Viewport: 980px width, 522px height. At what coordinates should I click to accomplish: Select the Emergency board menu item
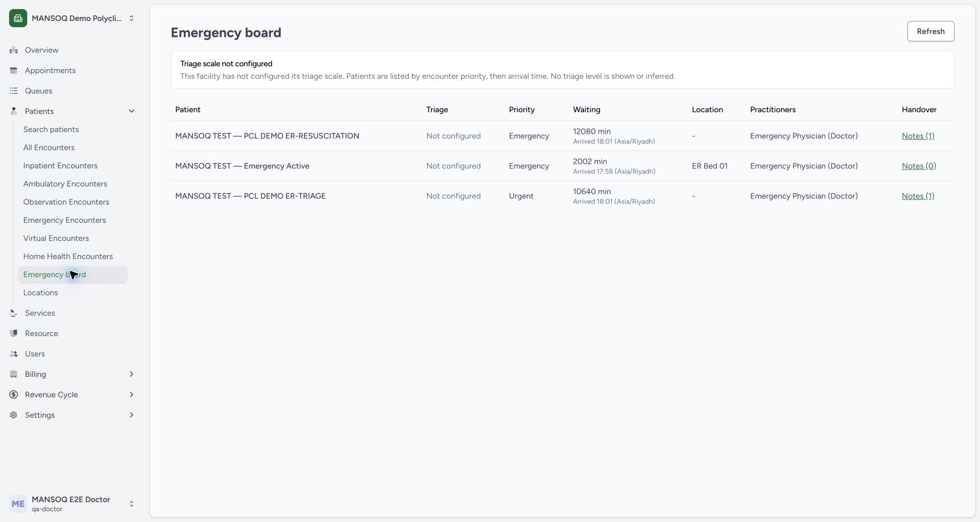click(x=73, y=274)
